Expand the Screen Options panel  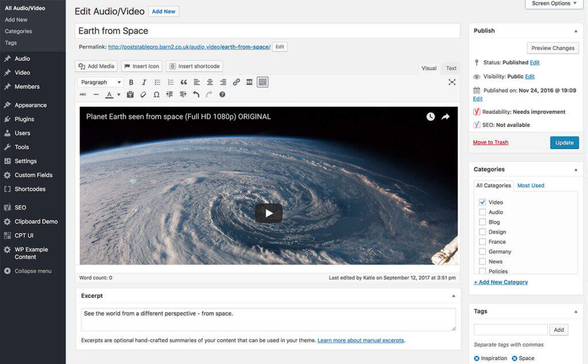(x=554, y=3)
